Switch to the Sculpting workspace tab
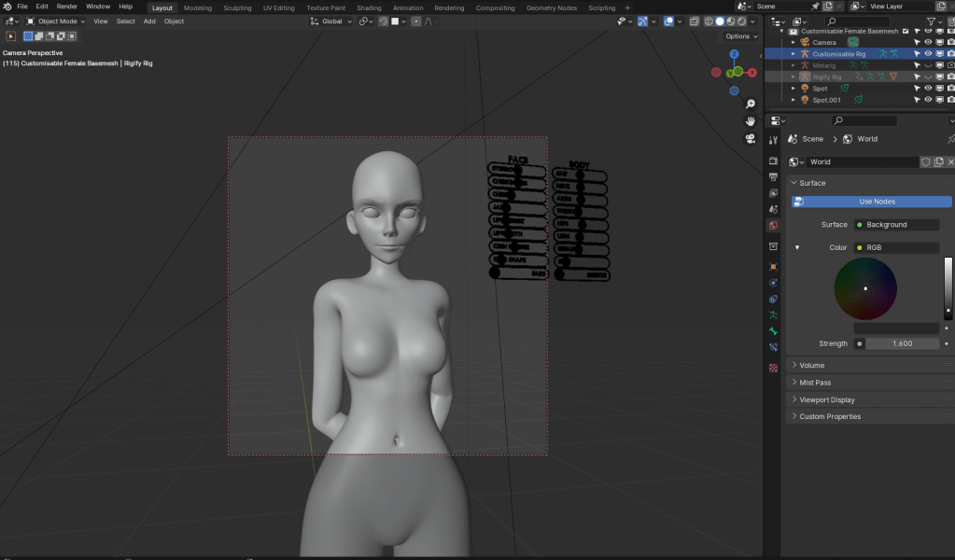This screenshot has height=560, width=955. click(x=237, y=7)
